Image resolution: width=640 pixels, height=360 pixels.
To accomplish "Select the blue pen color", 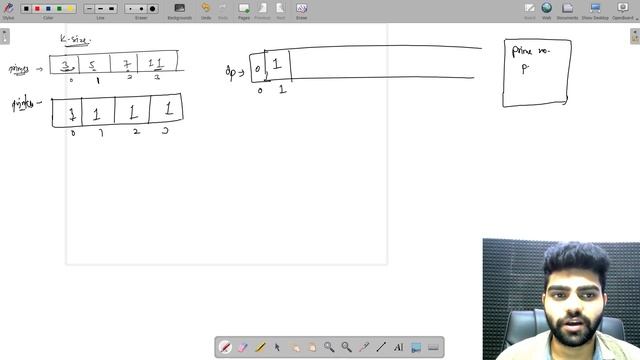I will (x=48, y=9).
